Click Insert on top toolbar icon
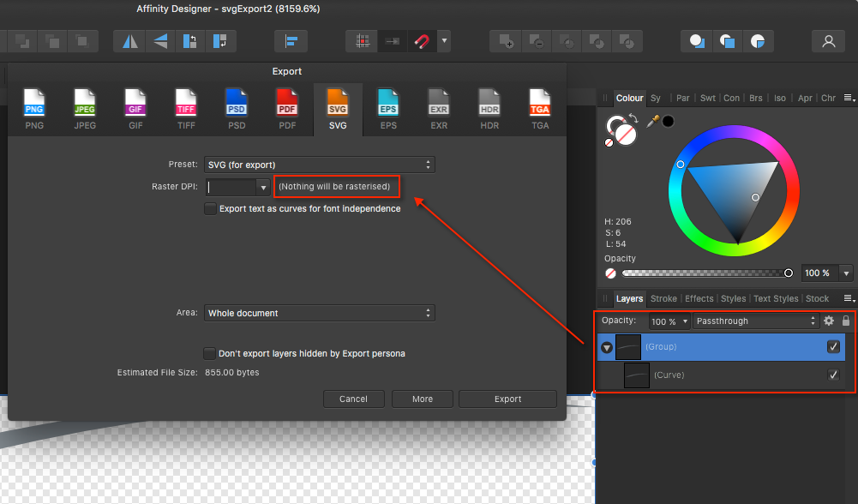 point(727,41)
